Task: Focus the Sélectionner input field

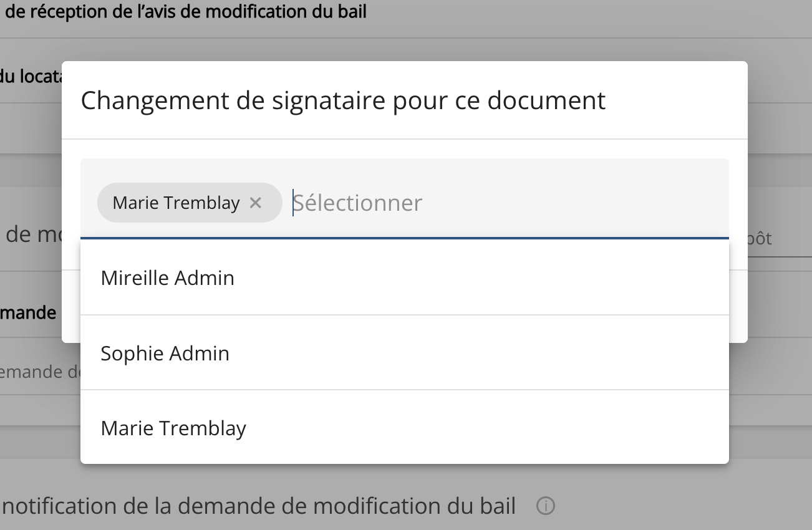Action: (x=358, y=203)
